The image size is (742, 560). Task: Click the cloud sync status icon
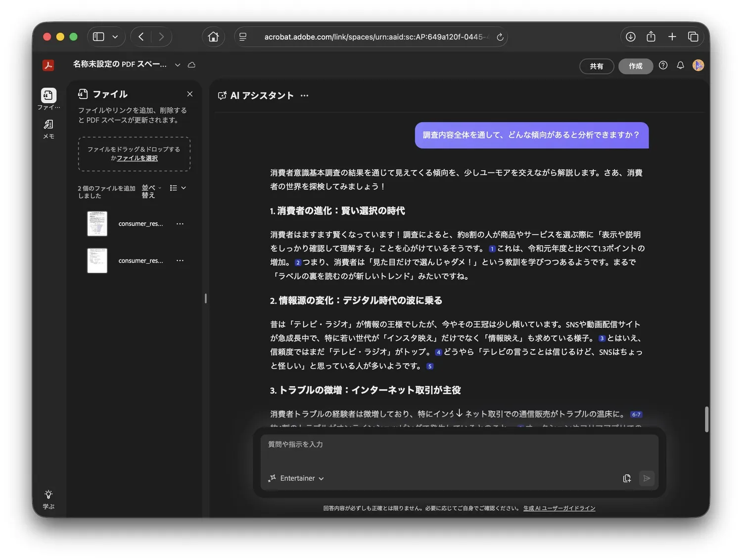(x=191, y=65)
